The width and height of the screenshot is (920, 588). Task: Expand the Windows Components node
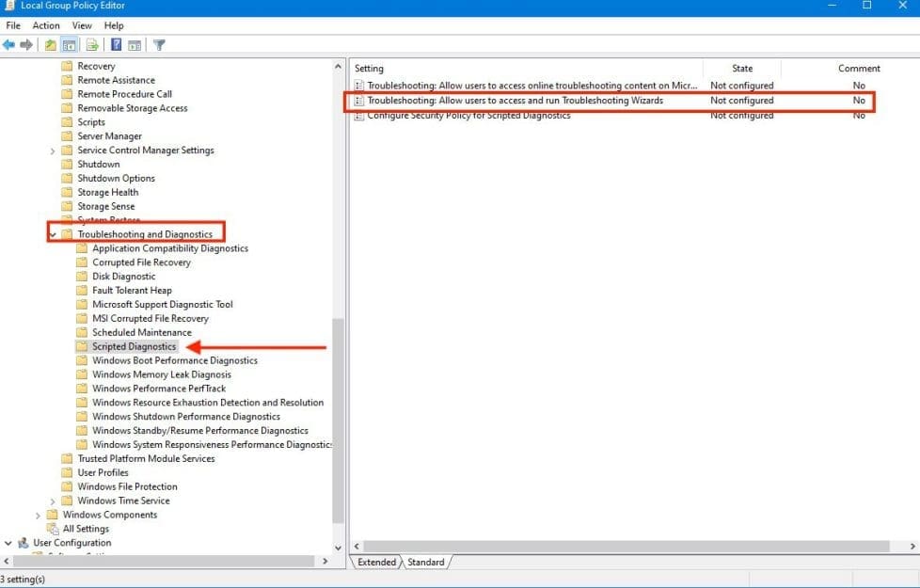38,516
